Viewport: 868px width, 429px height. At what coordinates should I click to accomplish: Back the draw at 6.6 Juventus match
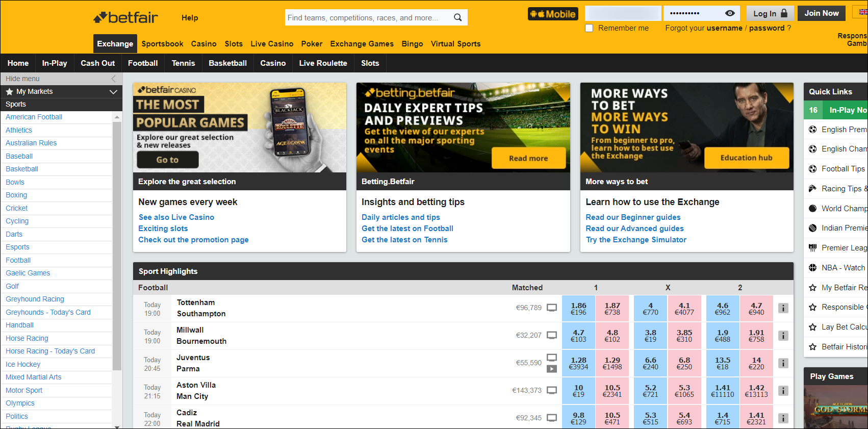point(650,363)
